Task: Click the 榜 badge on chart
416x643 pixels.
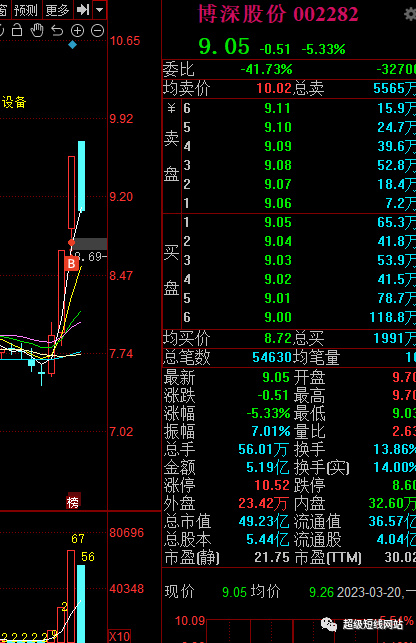Action: tap(73, 501)
